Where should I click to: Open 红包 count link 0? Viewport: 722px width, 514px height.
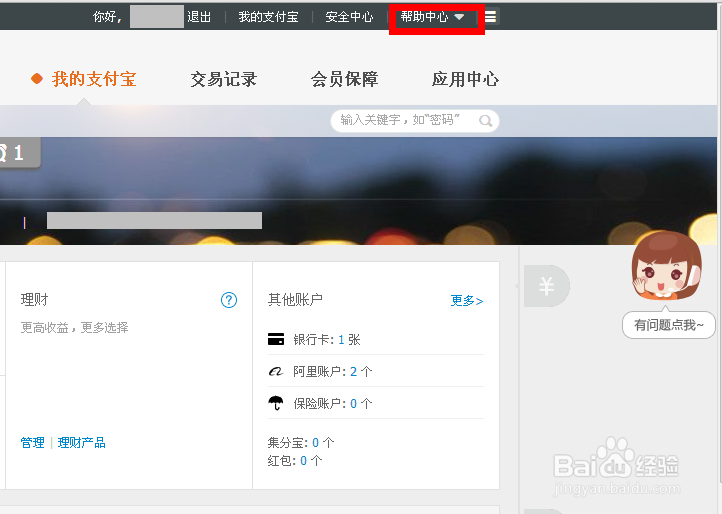point(303,461)
